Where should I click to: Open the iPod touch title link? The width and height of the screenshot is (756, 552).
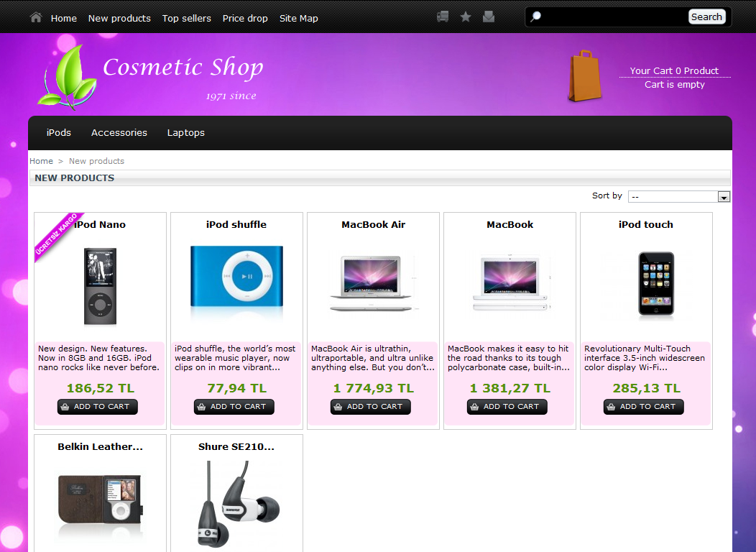(645, 225)
